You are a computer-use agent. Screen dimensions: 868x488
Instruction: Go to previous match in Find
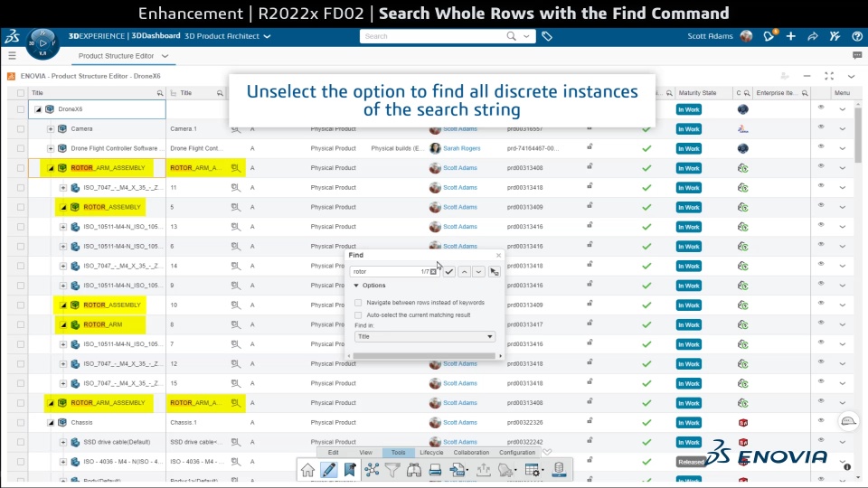pyautogui.click(x=465, y=272)
